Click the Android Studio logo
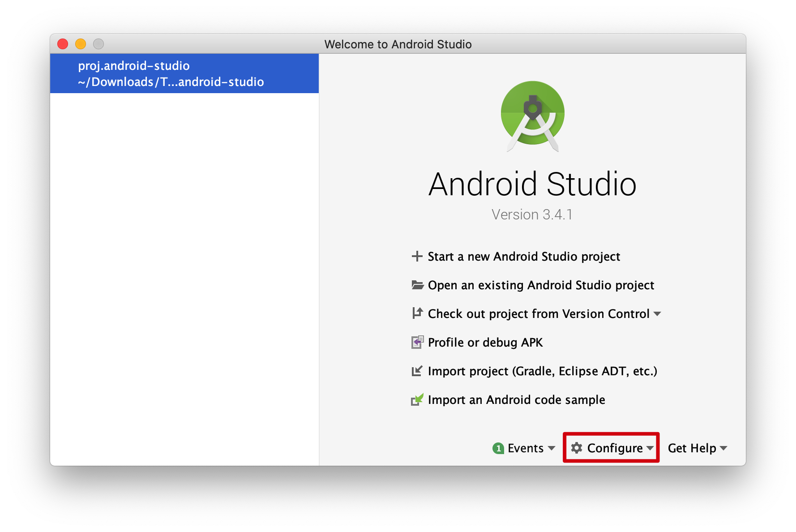Image resolution: width=796 pixels, height=532 pixels. [x=532, y=116]
